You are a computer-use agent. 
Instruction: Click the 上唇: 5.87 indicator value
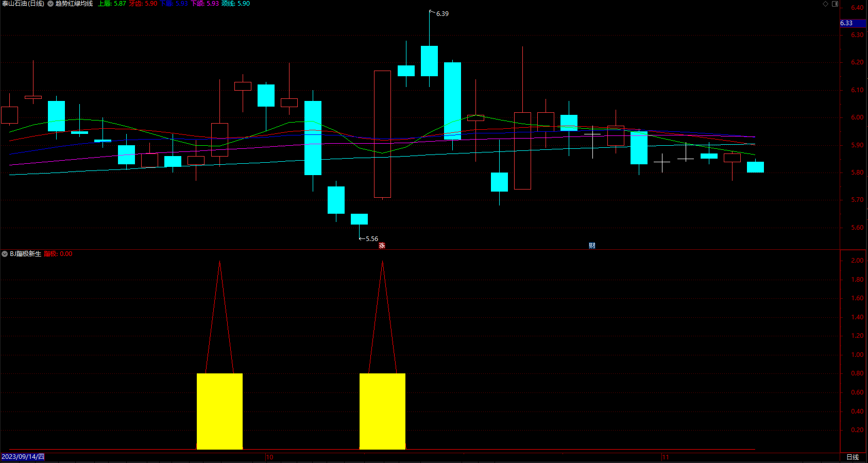tap(112, 4)
